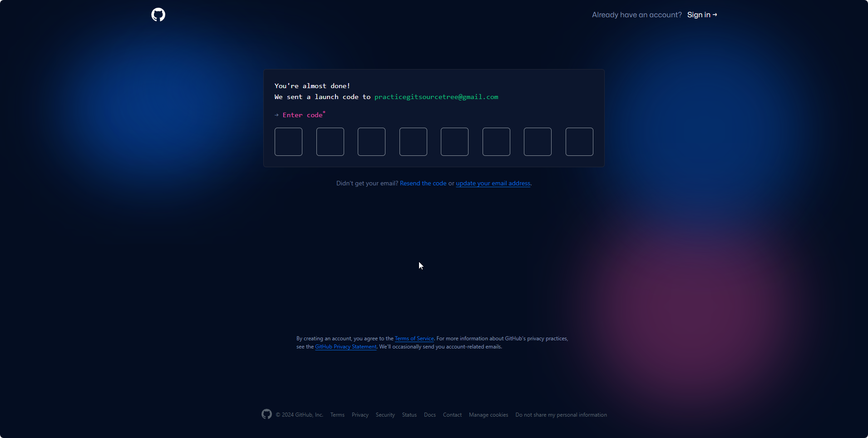Click Manage cookies in the footer
The width and height of the screenshot is (868, 438).
pos(488,414)
